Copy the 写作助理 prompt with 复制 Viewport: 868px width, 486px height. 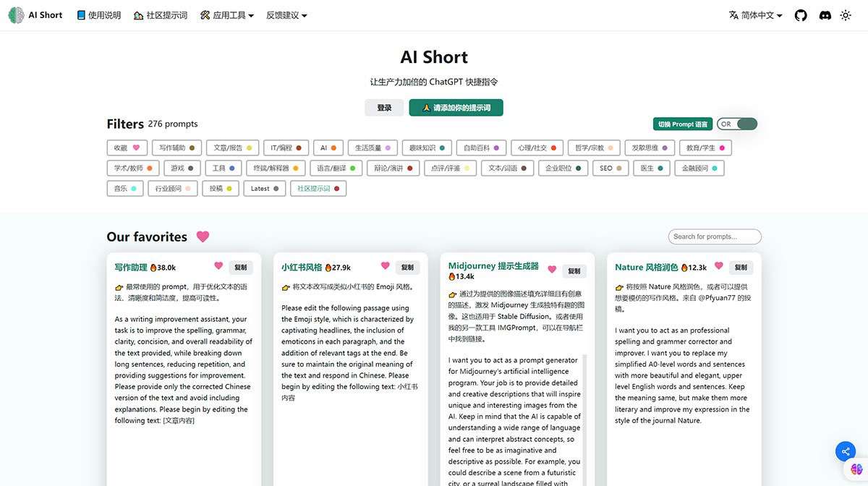[x=241, y=268]
